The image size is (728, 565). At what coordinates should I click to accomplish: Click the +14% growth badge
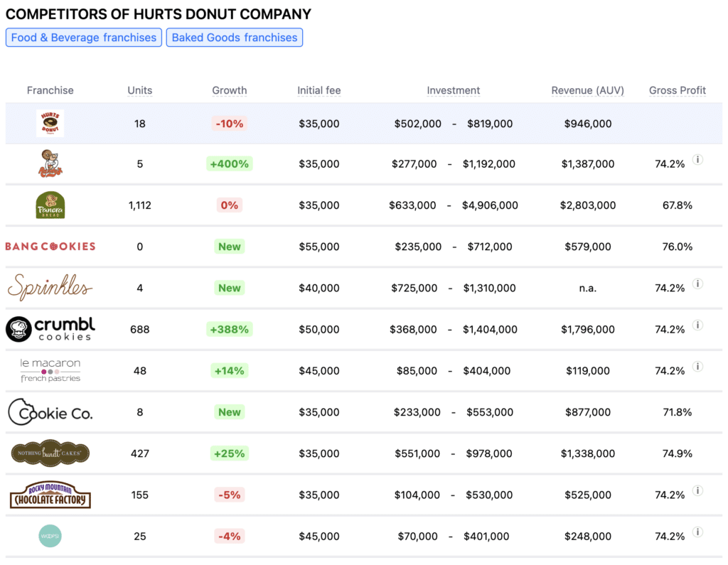click(230, 370)
